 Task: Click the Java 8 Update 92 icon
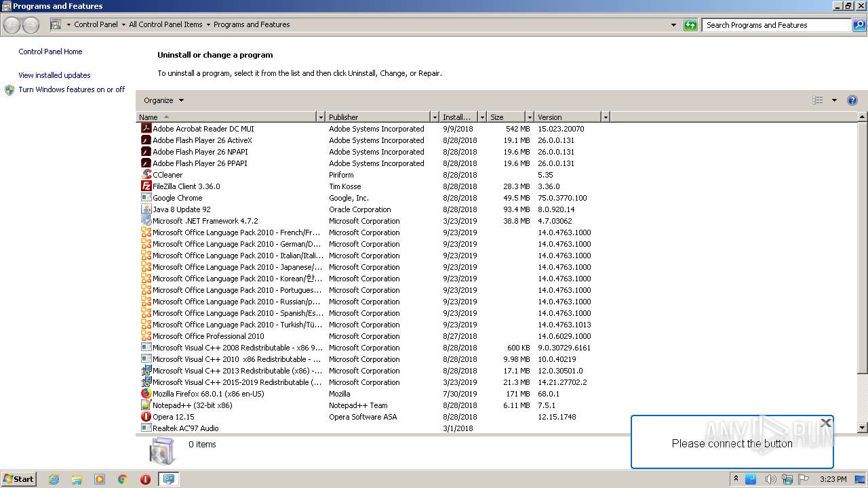[x=146, y=209]
